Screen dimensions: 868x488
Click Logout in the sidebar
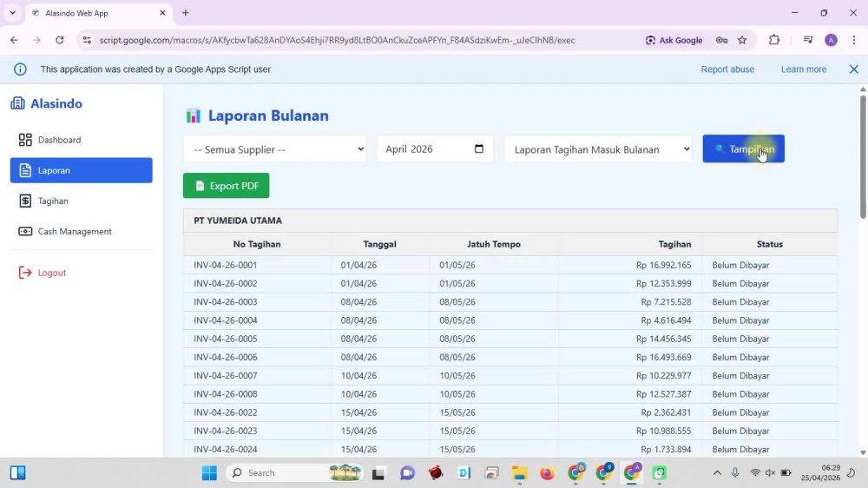click(81, 273)
